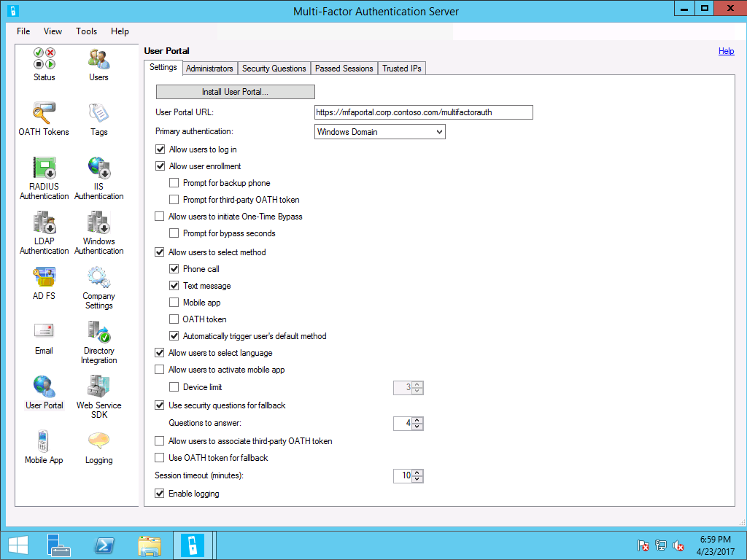Screen dimensions: 747x560
Task: Open Company Settings in sidebar
Action: click(98, 287)
